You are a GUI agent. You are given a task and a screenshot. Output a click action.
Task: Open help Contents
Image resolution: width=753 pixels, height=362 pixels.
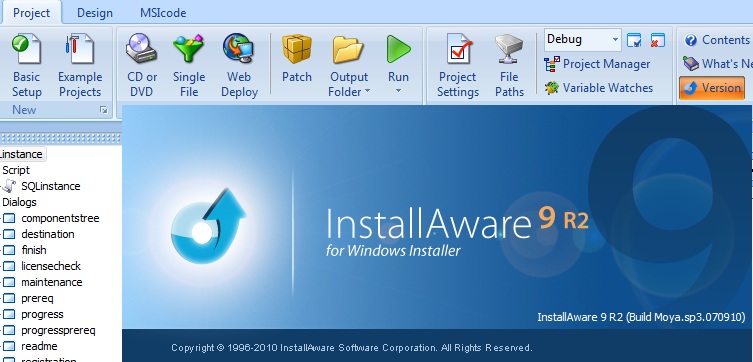pyautogui.click(x=717, y=40)
